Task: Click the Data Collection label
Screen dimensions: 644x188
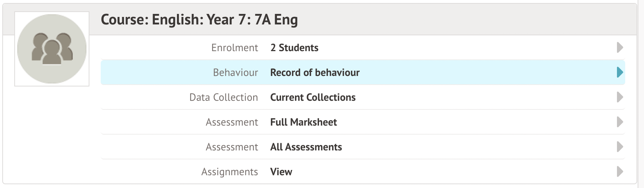Action: pos(224,97)
